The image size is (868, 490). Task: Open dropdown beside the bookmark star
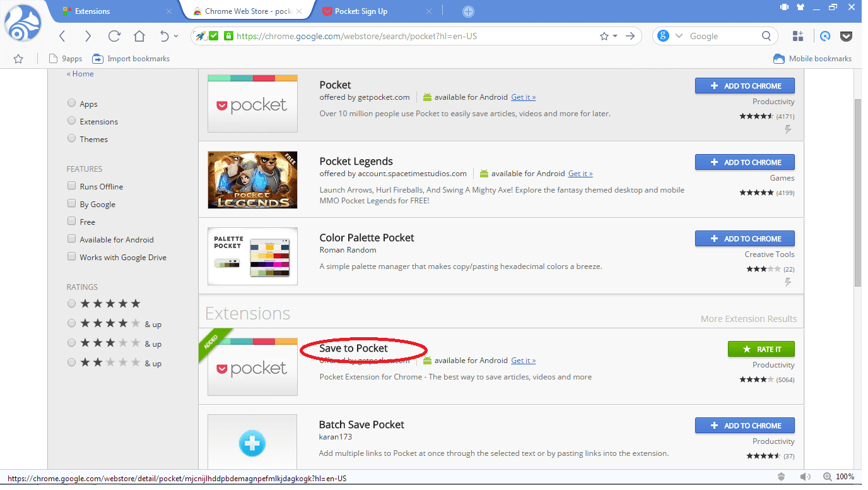point(615,37)
